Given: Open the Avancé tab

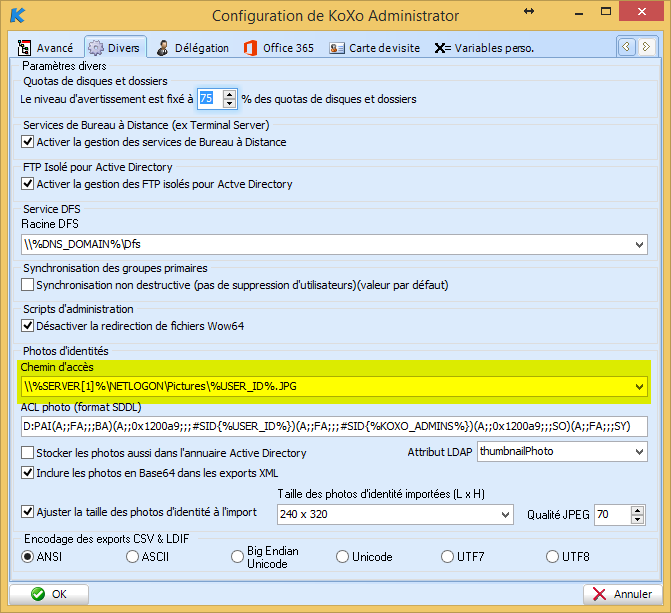Looking at the screenshot, I should [45, 48].
